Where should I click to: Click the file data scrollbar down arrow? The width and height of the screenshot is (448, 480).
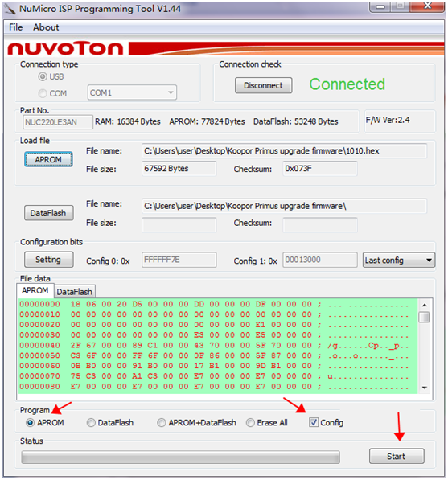(x=425, y=388)
